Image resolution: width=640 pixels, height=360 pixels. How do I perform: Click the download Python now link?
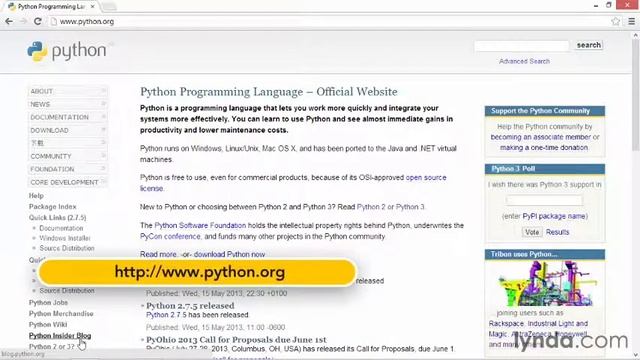coord(229,254)
